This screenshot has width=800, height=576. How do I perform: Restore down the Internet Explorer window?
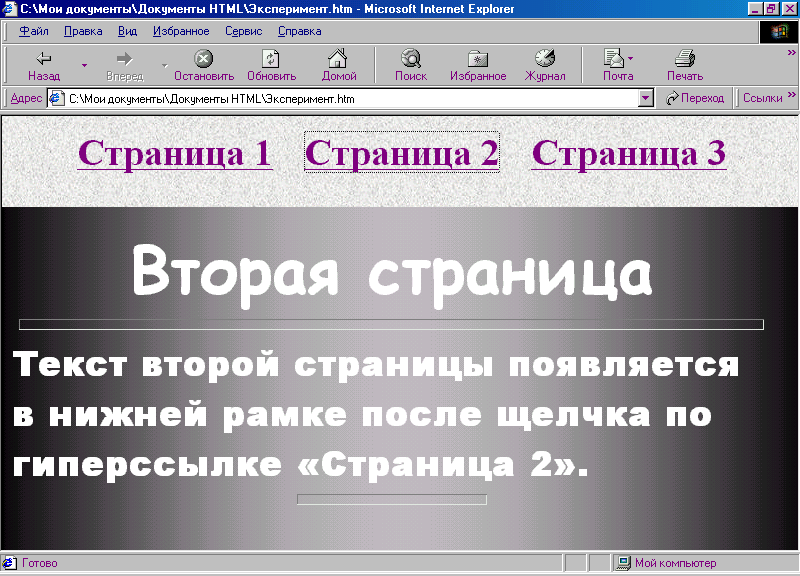coord(771,9)
